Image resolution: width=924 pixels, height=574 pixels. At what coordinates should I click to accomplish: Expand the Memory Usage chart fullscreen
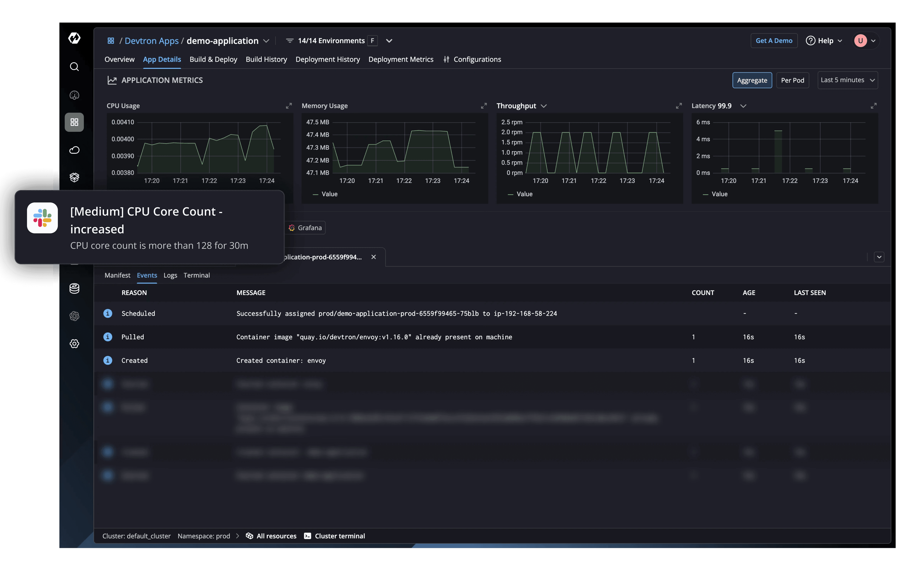[484, 106]
